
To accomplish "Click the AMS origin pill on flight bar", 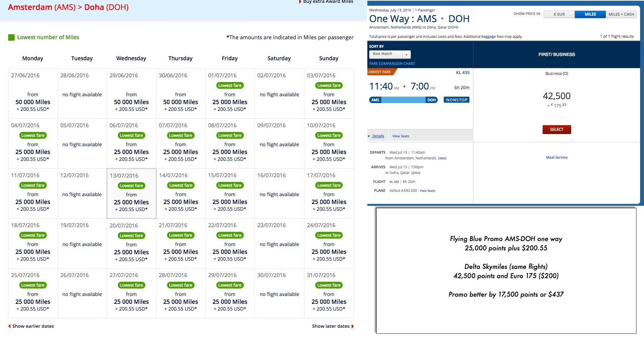I will pyautogui.click(x=375, y=100).
